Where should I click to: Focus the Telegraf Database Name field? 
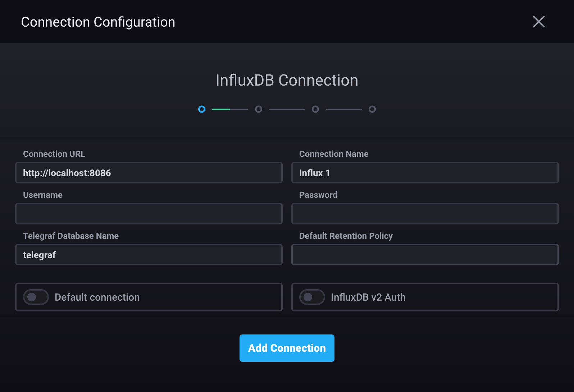[x=149, y=255]
